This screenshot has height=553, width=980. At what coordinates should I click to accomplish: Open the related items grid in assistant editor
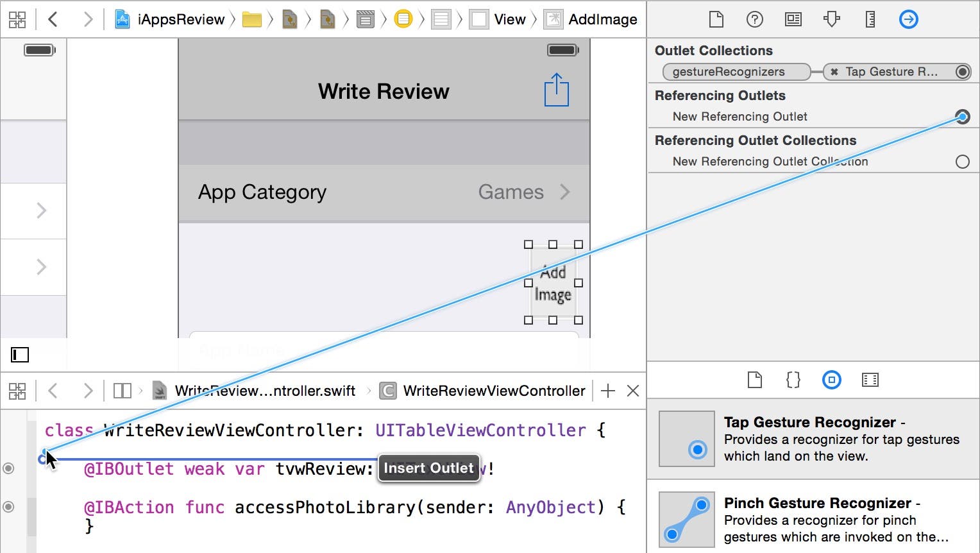[x=17, y=391]
